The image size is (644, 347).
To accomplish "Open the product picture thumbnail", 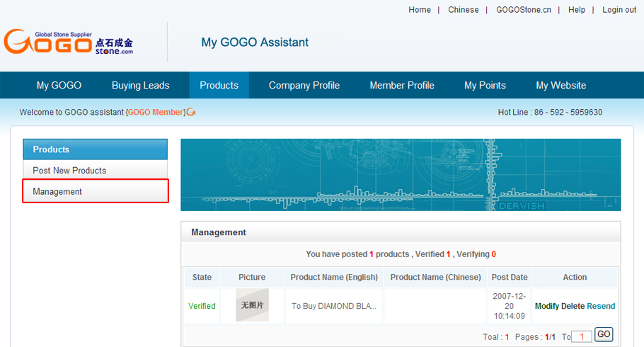I will point(252,305).
